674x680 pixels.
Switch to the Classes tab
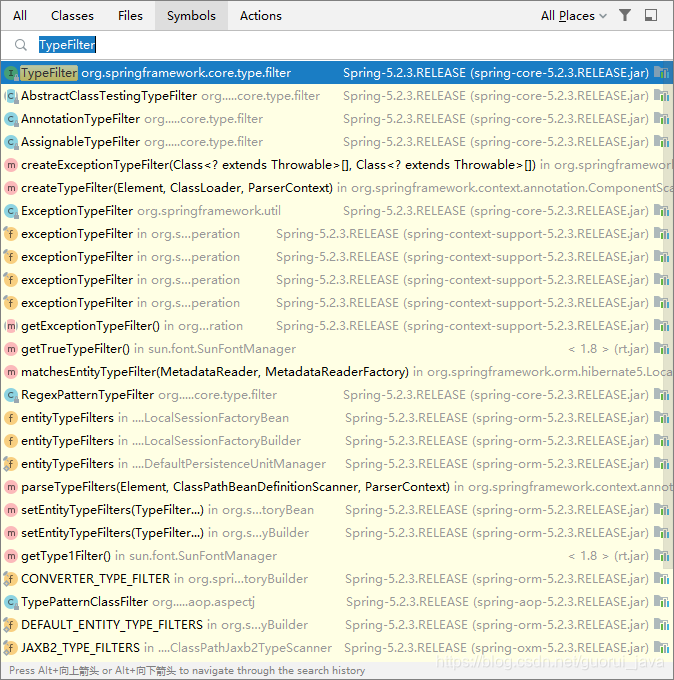[x=72, y=16]
